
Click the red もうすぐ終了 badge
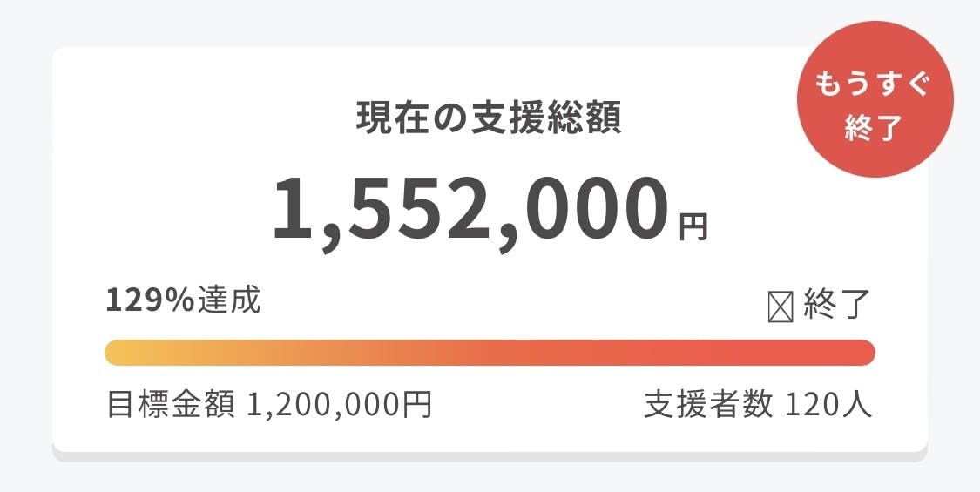coord(875,100)
